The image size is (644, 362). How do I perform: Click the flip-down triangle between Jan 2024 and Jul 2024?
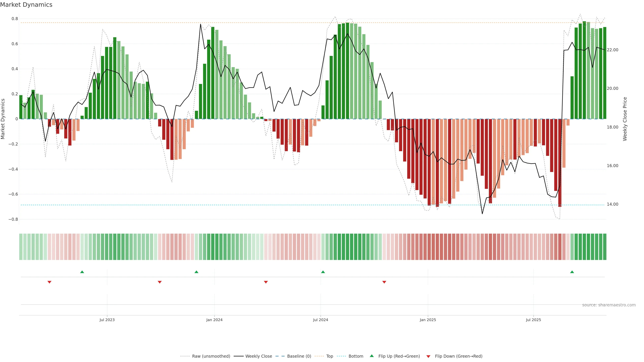[266, 282]
